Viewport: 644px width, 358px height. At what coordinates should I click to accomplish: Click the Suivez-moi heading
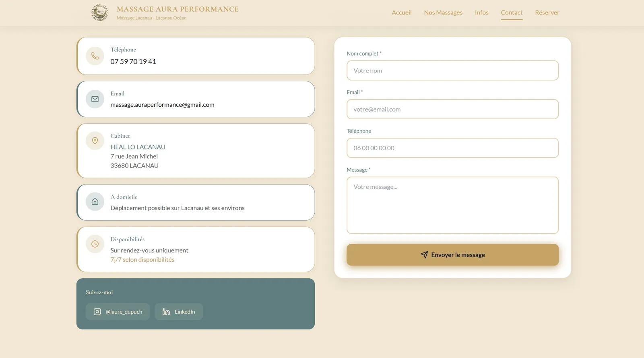(x=99, y=292)
